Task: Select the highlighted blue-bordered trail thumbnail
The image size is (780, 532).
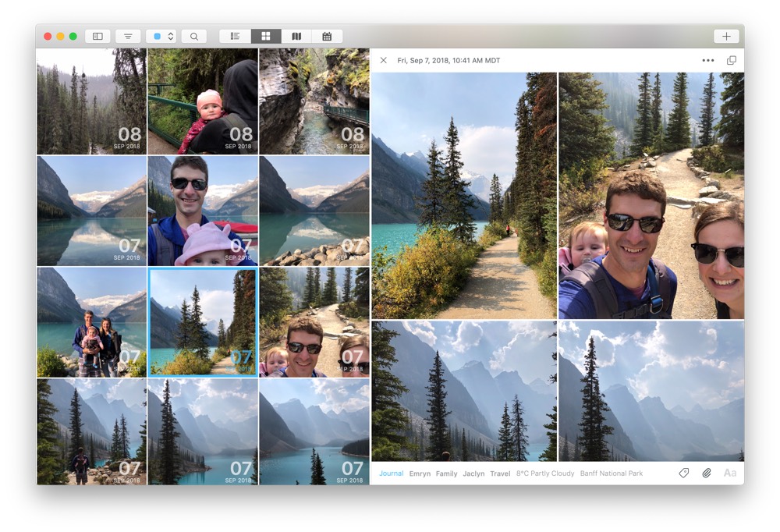Action: click(x=203, y=322)
